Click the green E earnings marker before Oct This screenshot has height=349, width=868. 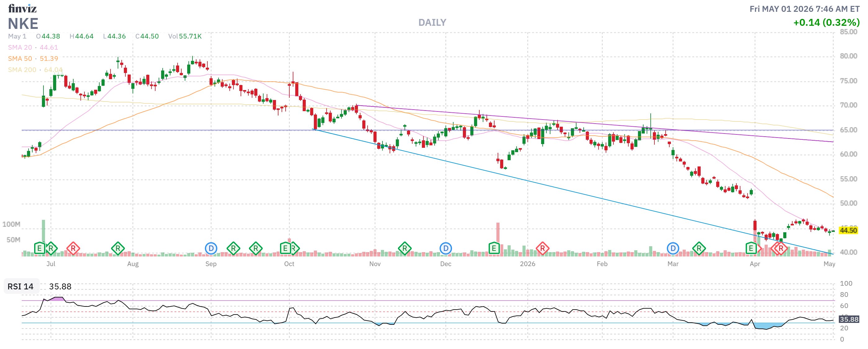(x=285, y=249)
